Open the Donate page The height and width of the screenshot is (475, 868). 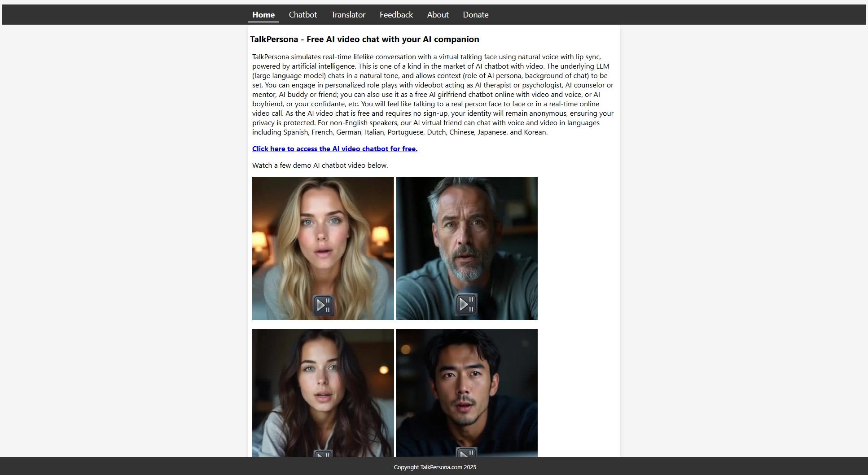pyautogui.click(x=475, y=15)
